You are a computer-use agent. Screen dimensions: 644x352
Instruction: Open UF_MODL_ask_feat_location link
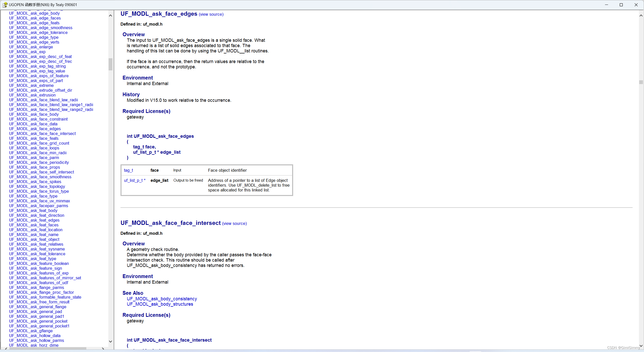click(x=36, y=230)
